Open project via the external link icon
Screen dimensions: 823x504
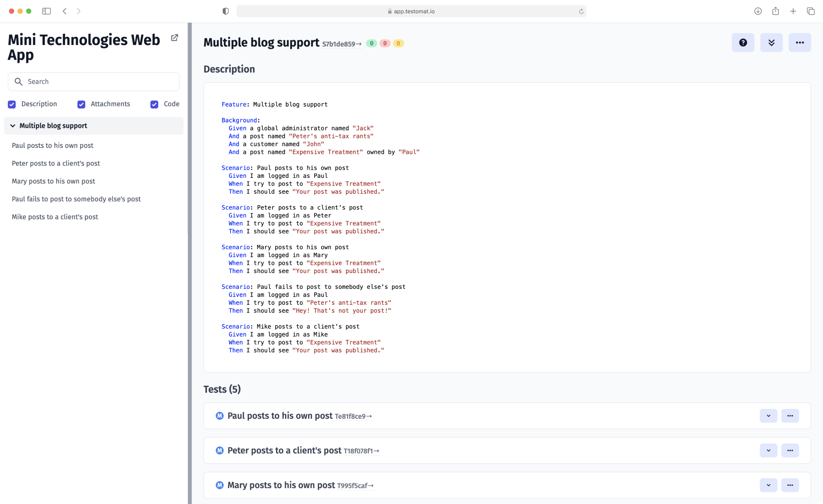click(174, 38)
